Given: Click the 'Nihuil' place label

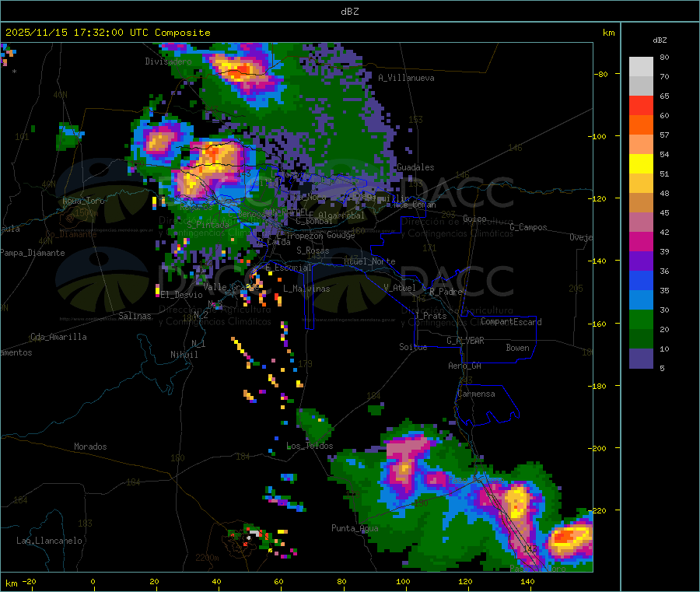Looking at the screenshot, I should (184, 355).
